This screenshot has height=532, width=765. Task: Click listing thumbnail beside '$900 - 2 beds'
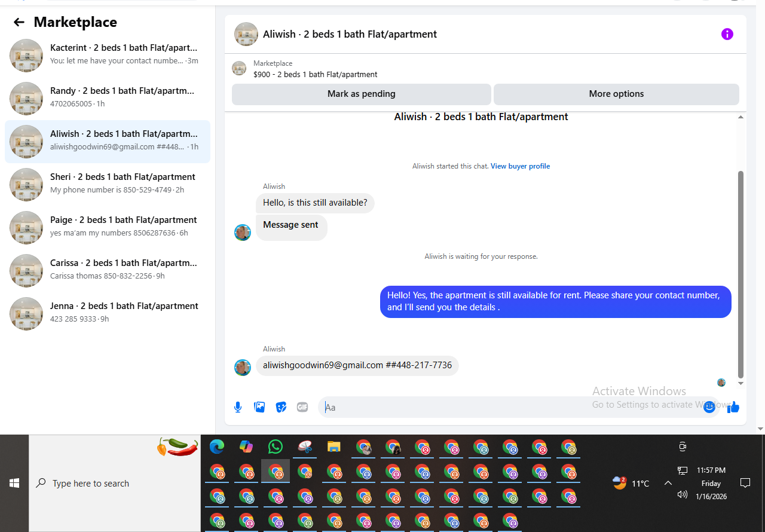pyautogui.click(x=239, y=68)
